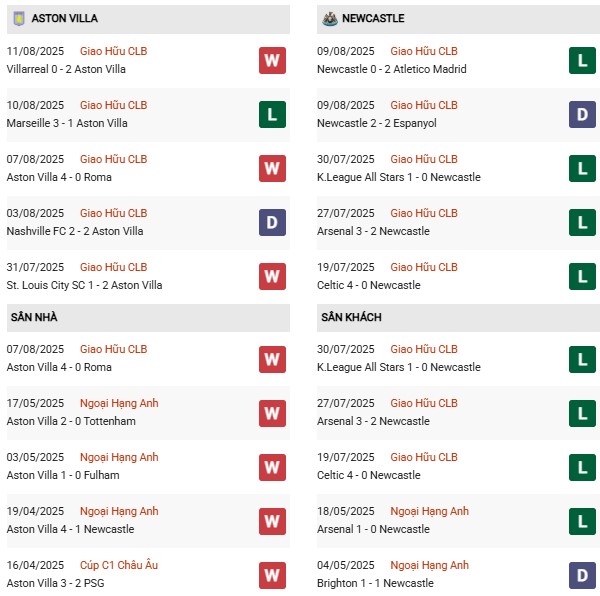Select the SÂN NHÀ section header
The image size is (600, 596).
35,317
